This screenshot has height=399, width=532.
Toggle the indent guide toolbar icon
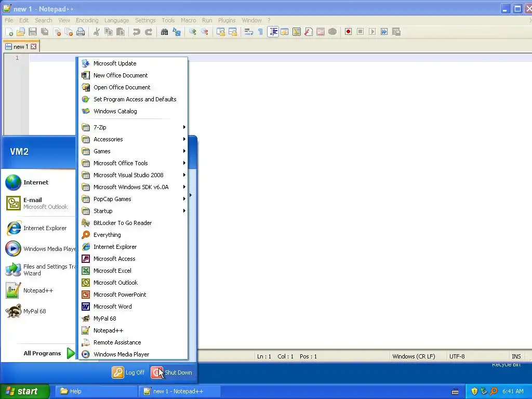pos(273,32)
